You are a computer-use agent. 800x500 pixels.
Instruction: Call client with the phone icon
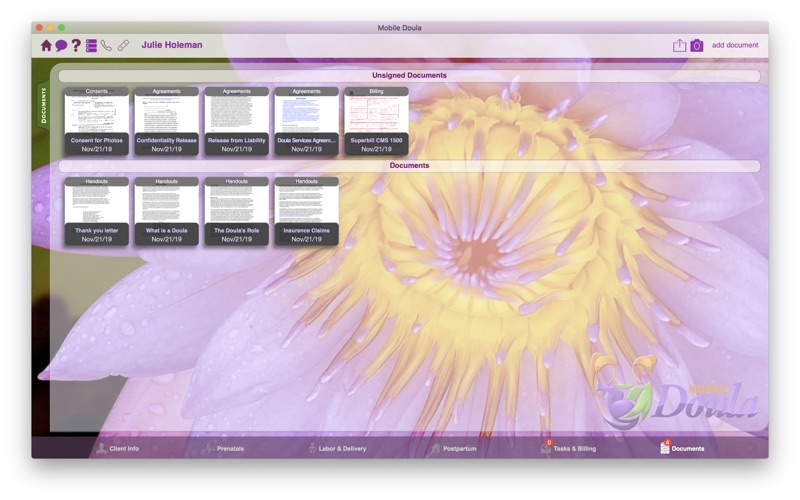(x=106, y=45)
